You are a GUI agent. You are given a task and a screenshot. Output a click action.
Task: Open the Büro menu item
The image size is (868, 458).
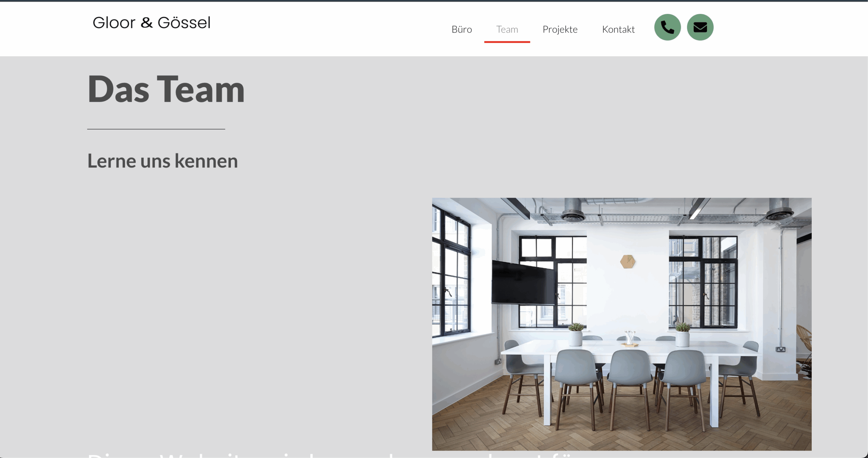461,29
